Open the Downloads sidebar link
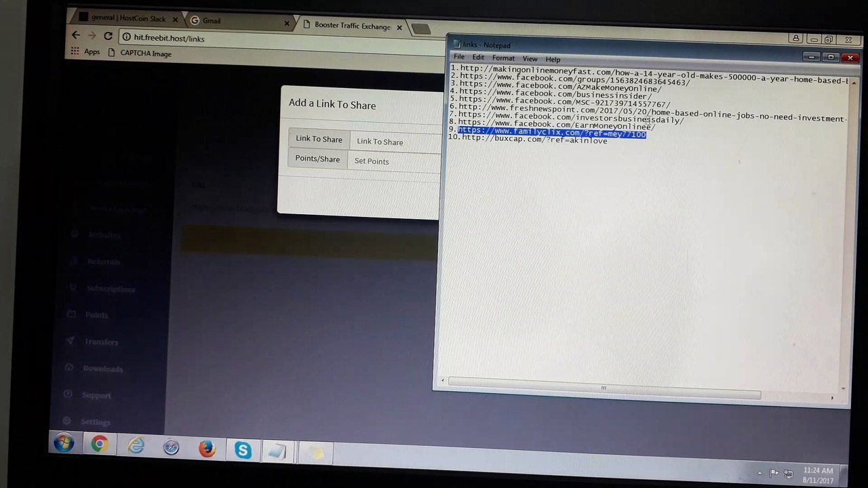The height and width of the screenshot is (488, 868). 103,369
